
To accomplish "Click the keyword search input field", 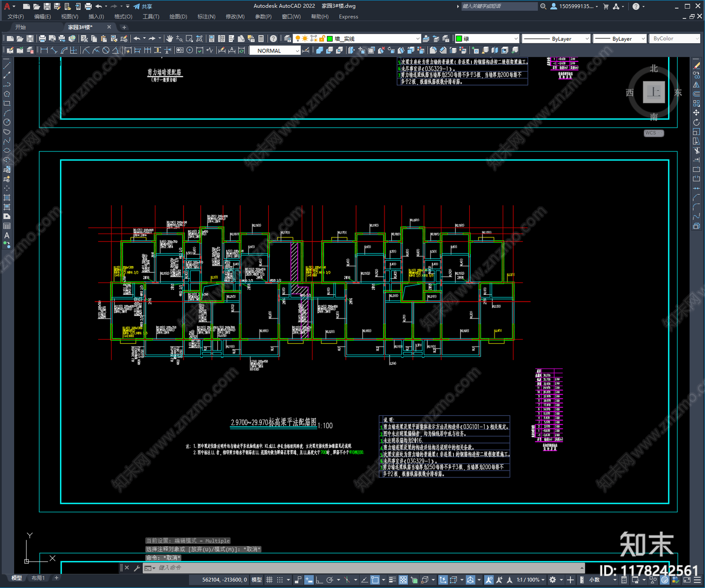I will [499, 6].
